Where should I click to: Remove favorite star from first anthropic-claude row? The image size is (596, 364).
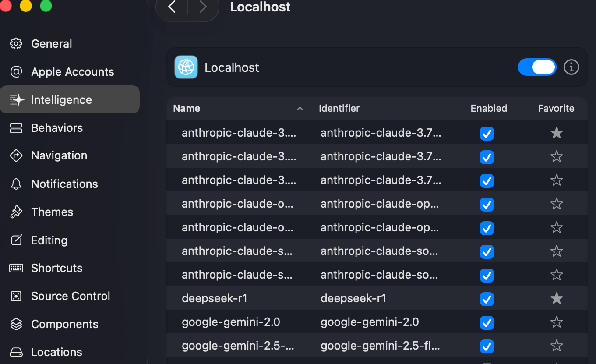(x=556, y=133)
